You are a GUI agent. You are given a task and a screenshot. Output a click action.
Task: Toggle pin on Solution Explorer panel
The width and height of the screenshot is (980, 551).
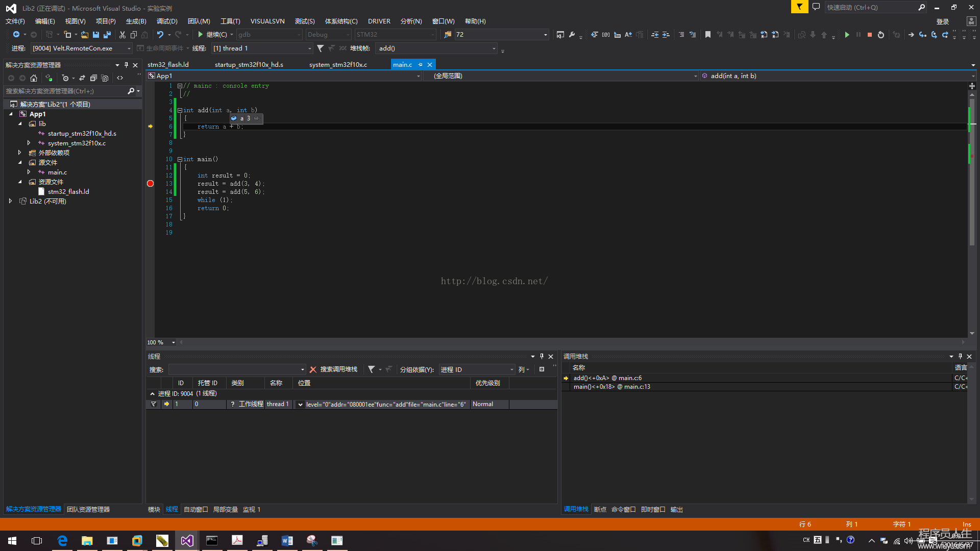click(x=126, y=65)
